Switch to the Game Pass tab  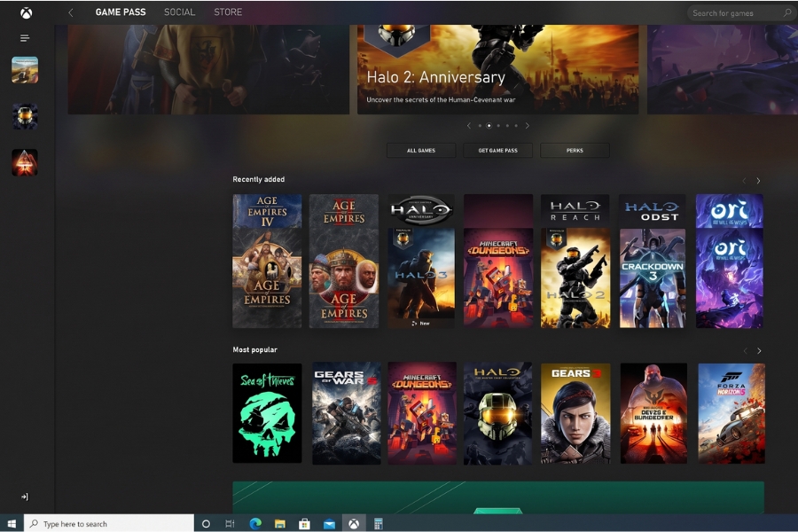121,12
